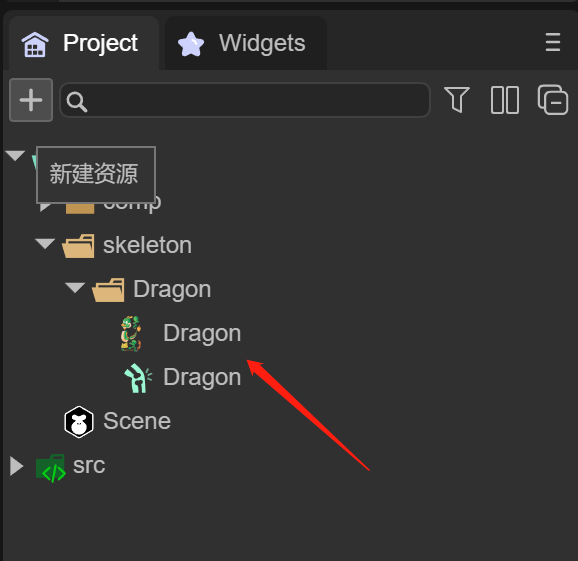Select the Project tab
Screen dimensions: 578x561
[x=84, y=43]
